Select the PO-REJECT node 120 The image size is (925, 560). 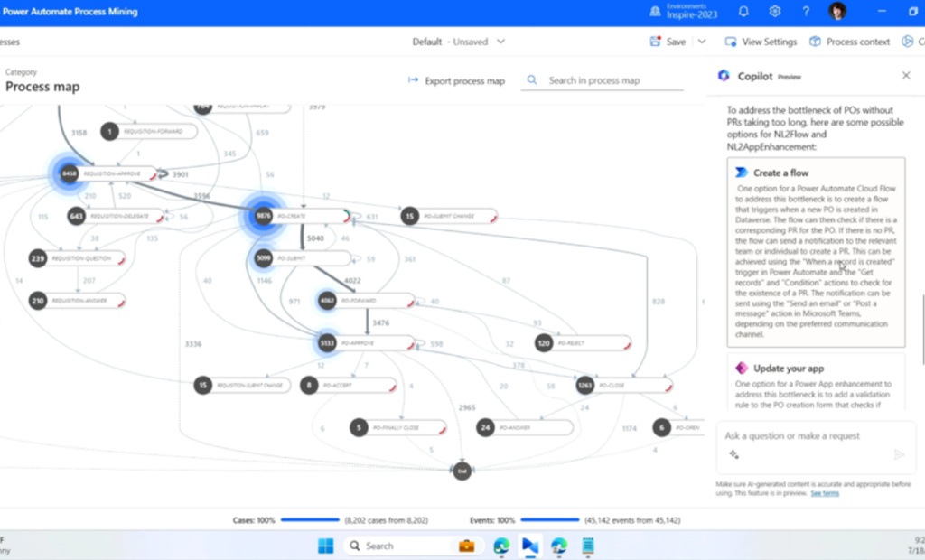pyautogui.click(x=583, y=343)
